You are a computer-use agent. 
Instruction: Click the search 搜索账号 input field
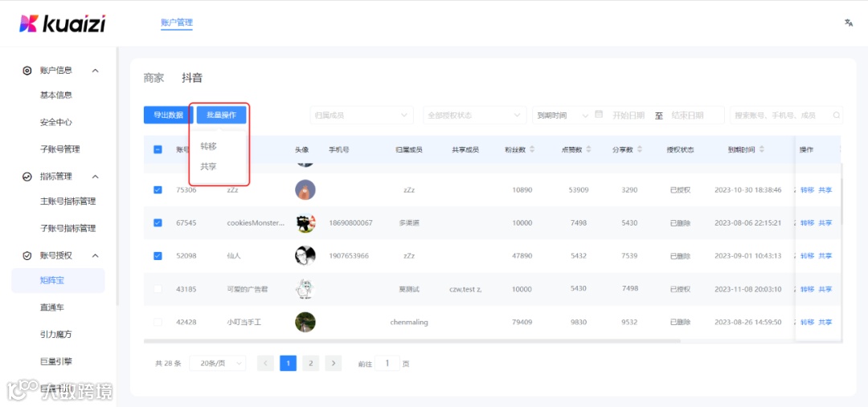coord(787,115)
